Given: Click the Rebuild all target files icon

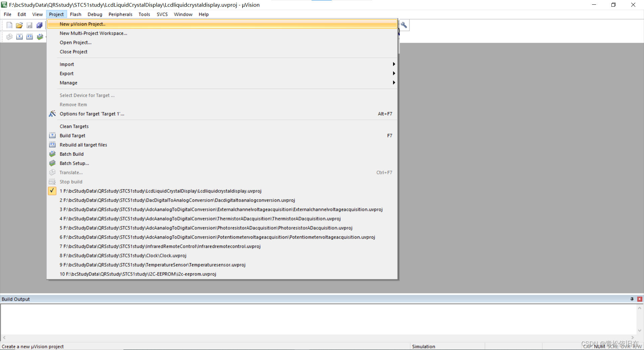Looking at the screenshot, I should (x=52, y=145).
